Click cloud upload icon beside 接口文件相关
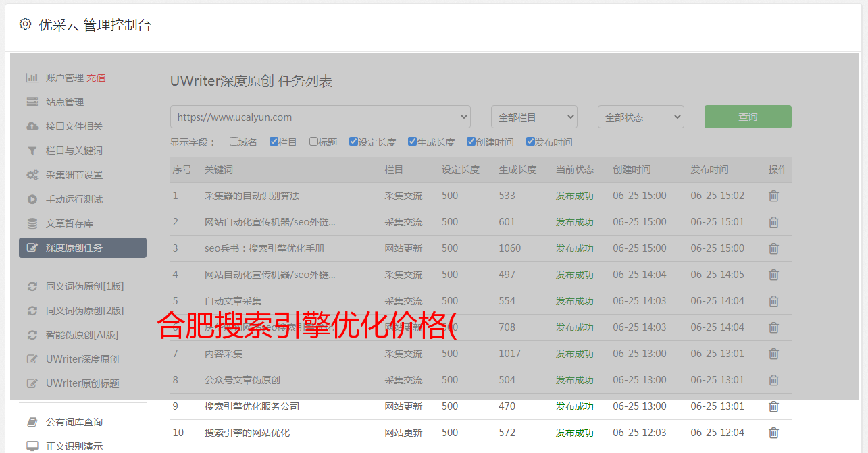This screenshot has height=453, width=868. (32, 126)
